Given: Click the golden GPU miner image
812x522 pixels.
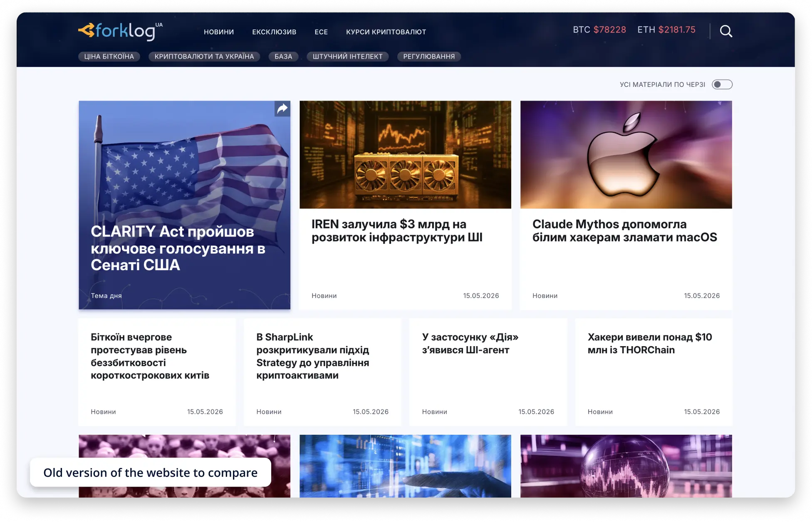Looking at the screenshot, I should 405,155.
